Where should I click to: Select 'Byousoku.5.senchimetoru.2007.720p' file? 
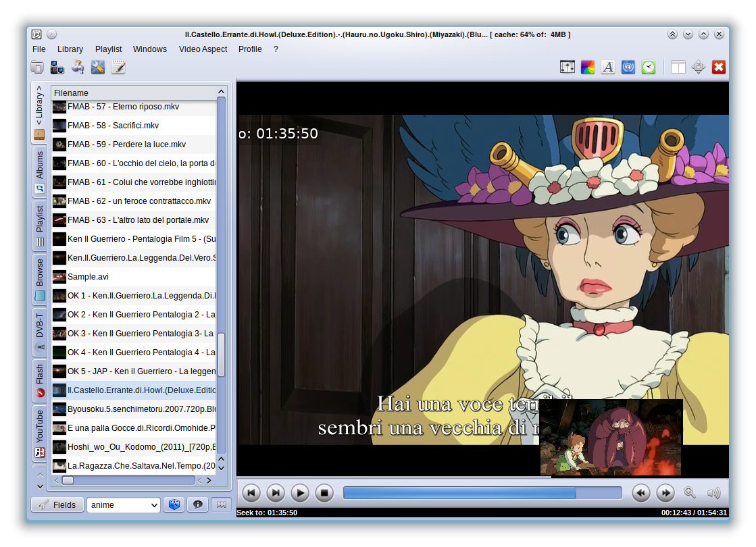point(134,409)
